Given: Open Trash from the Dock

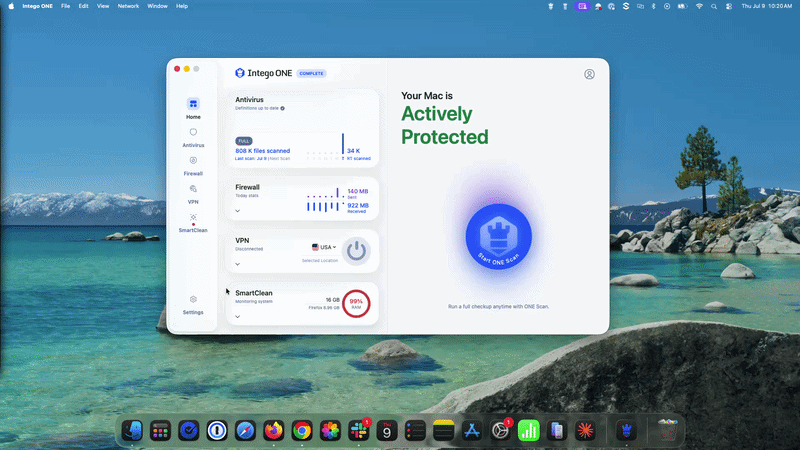Looking at the screenshot, I should (x=667, y=431).
